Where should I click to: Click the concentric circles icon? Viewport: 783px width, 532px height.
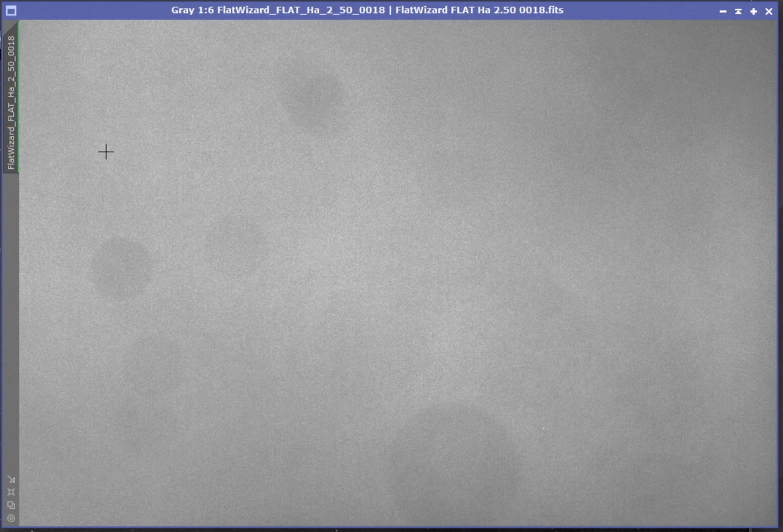(11, 519)
